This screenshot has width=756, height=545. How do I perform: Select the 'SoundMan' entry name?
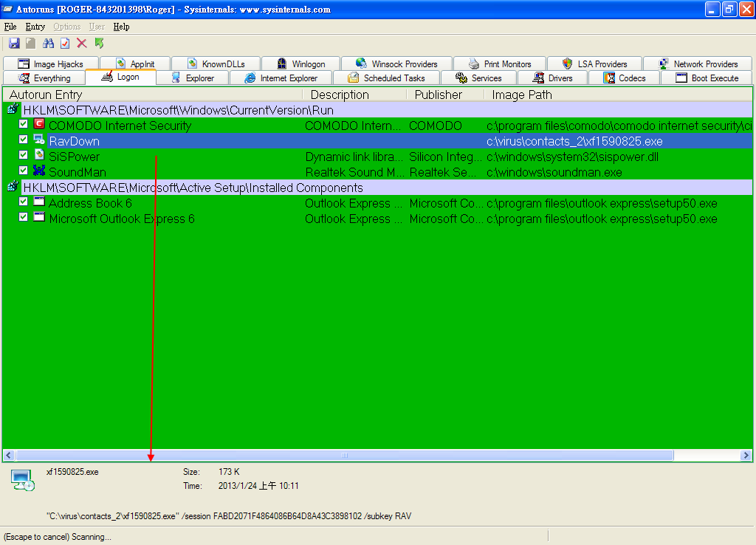tap(77, 172)
